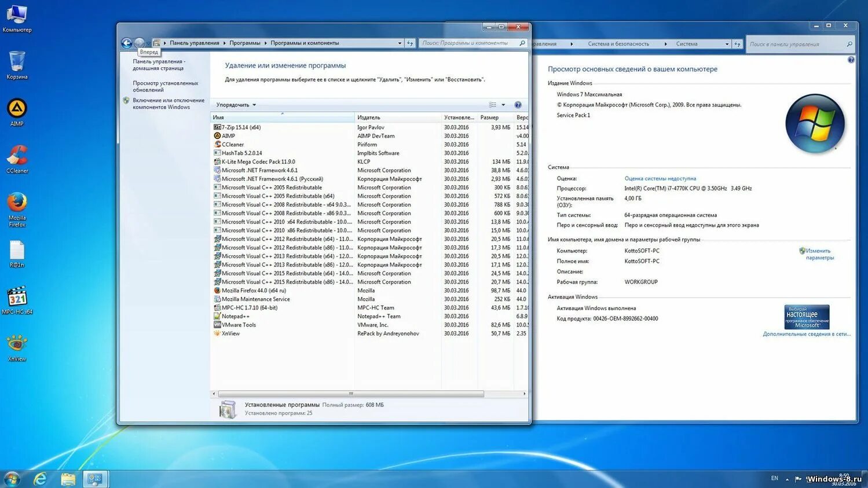Refresh the System window address bar
Viewport: 868px width, 488px height.
pyautogui.click(x=737, y=44)
